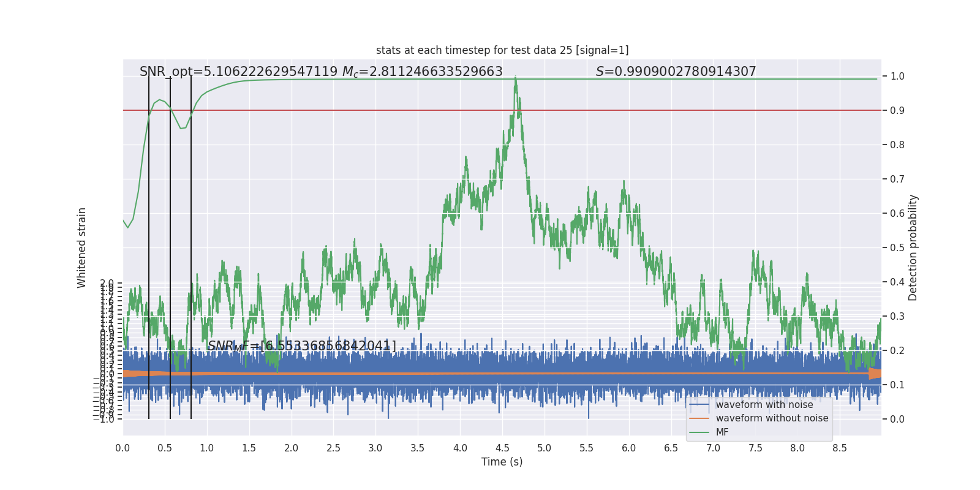Click the red 0.9 threshold line
Screen dimensions: 980x490
502,110
